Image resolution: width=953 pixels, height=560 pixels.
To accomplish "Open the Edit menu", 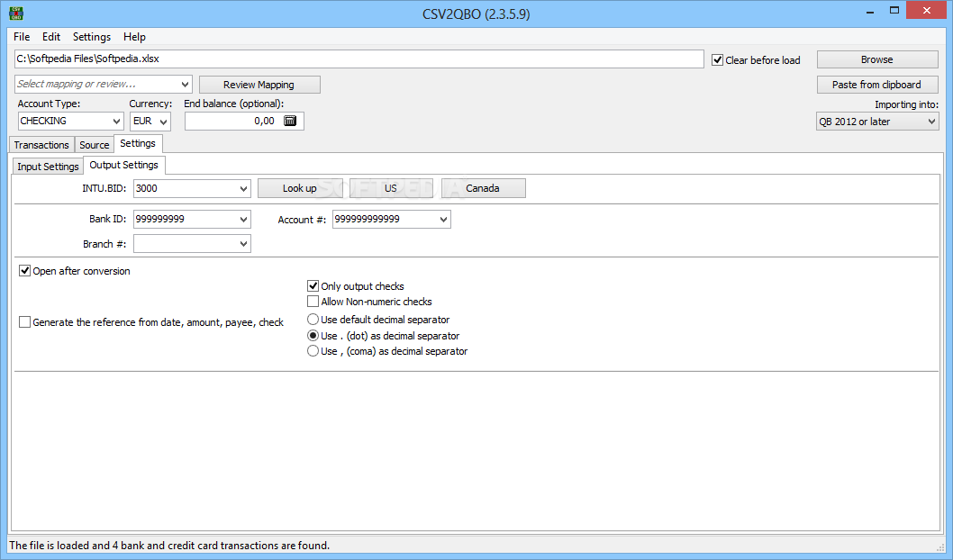I will [x=51, y=37].
